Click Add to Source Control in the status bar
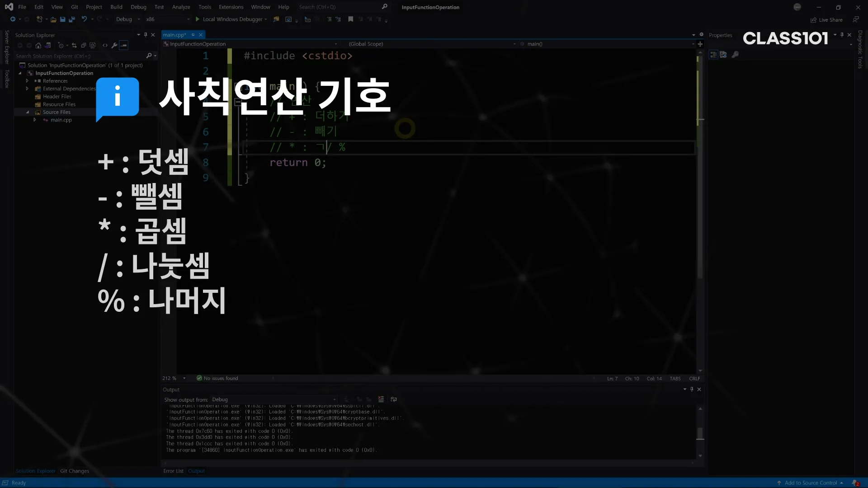Viewport: 868px width, 488px height. click(x=811, y=483)
